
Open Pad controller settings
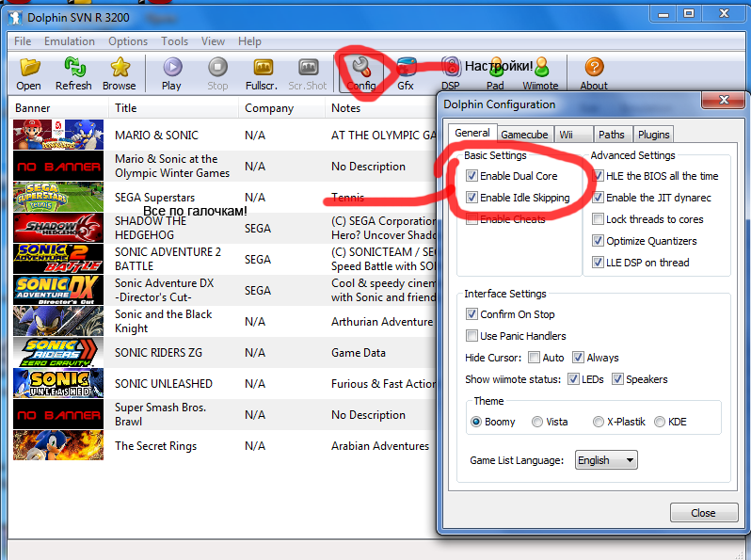tap(496, 68)
